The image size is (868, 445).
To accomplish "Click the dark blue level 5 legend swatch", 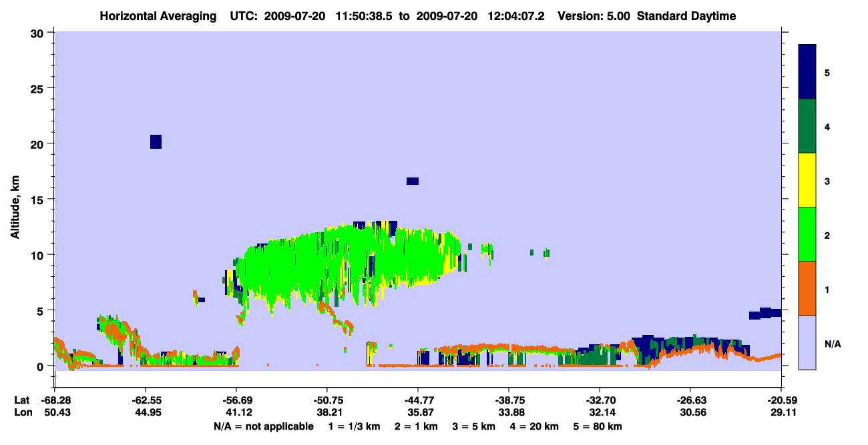I will coord(807,72).
